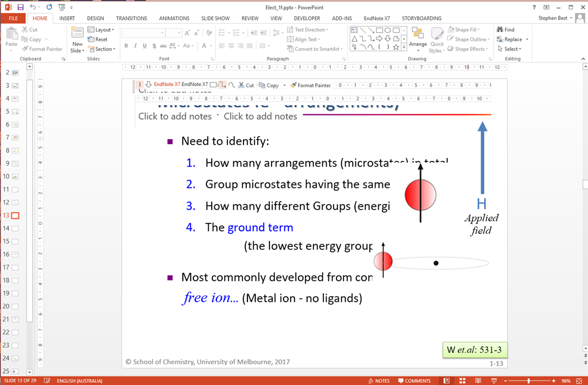Click the Paste clipboard icon
The image size is (588, 385).
[11, 34]
